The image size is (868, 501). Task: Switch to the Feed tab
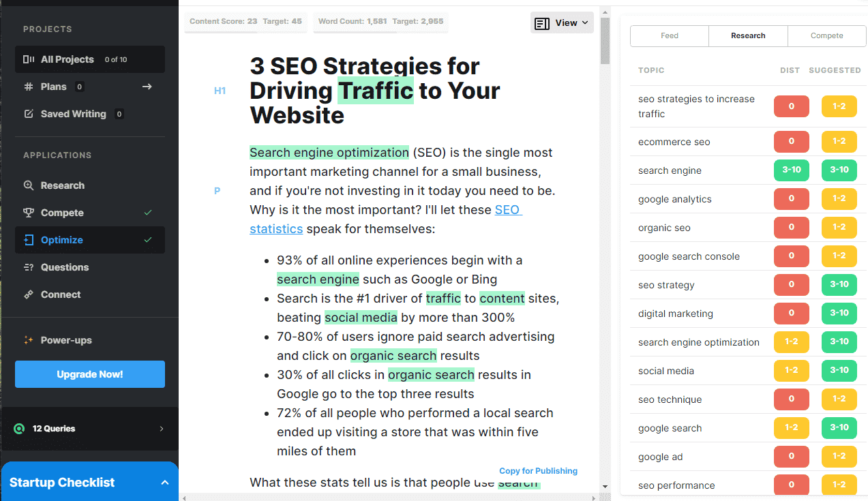670,35
